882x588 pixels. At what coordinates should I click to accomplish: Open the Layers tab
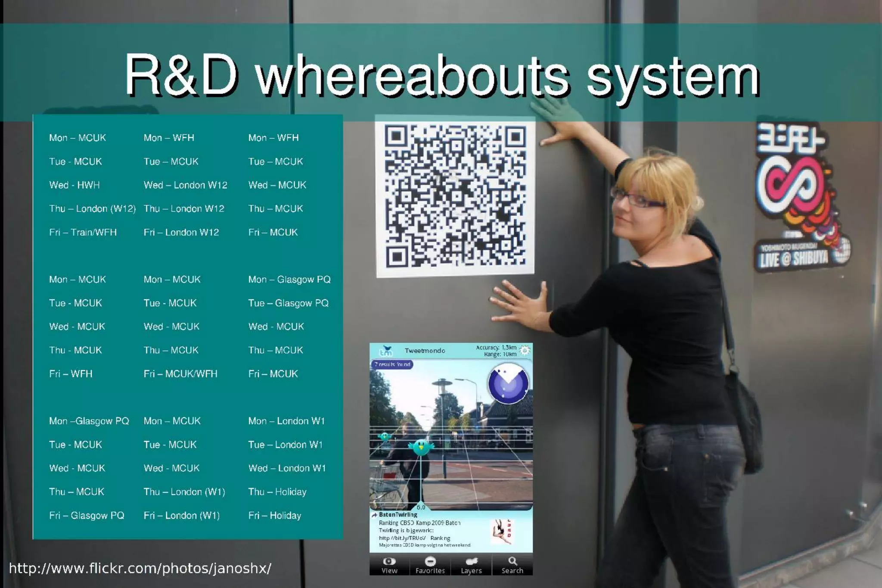pos(471,565)
